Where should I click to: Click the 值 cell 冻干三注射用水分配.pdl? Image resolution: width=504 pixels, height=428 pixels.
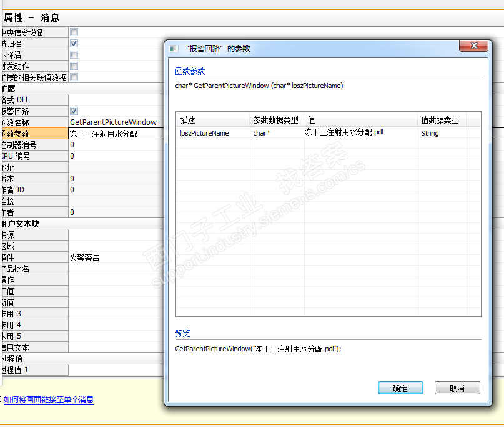pos(361,132)
